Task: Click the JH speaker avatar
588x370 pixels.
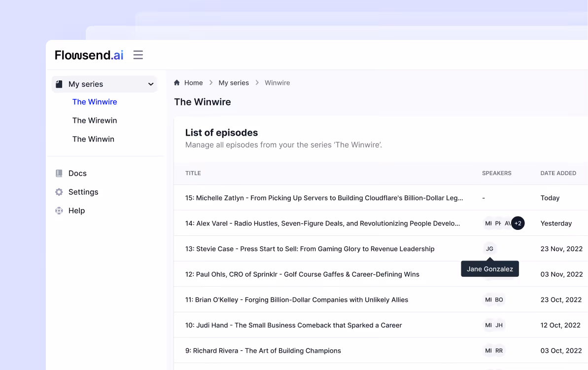Action: (x=499, y=325)
